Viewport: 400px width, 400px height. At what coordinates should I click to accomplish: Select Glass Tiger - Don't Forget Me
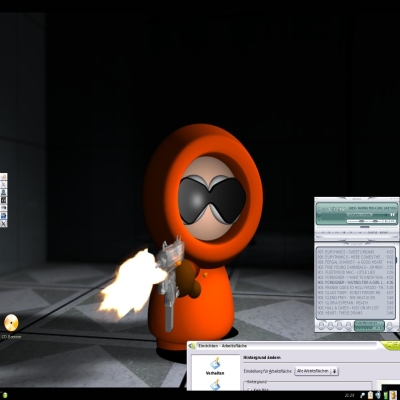[355, 293]
